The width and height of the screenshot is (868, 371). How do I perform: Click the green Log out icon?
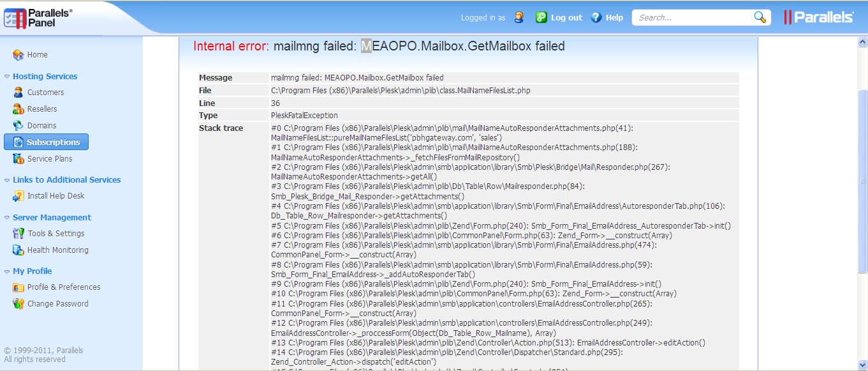(x=541, y=17)
